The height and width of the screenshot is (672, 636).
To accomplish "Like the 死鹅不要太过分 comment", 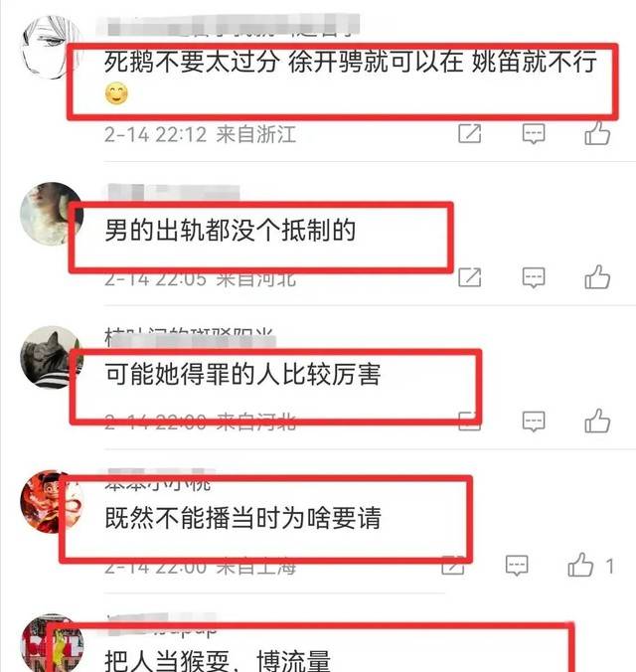I will click(x=597, y=133).
